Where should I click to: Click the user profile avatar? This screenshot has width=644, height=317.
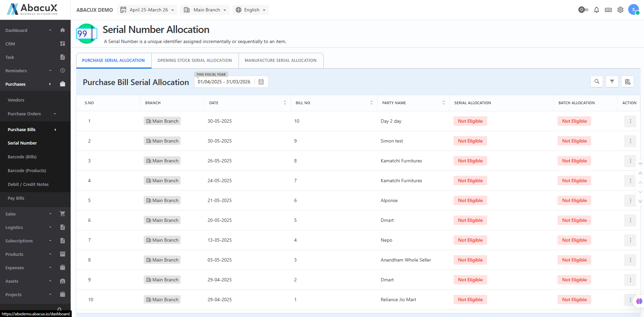coord(633,10)
